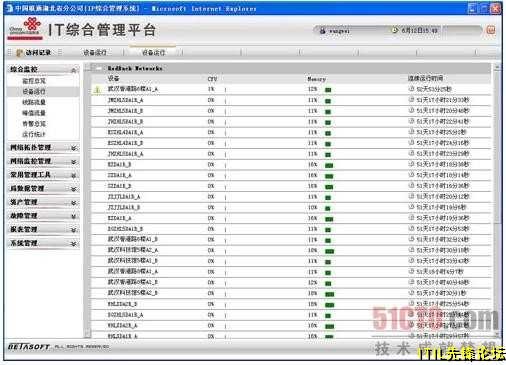
Task: Click the green memory bar in first row
Action: (x=328, y=90)
